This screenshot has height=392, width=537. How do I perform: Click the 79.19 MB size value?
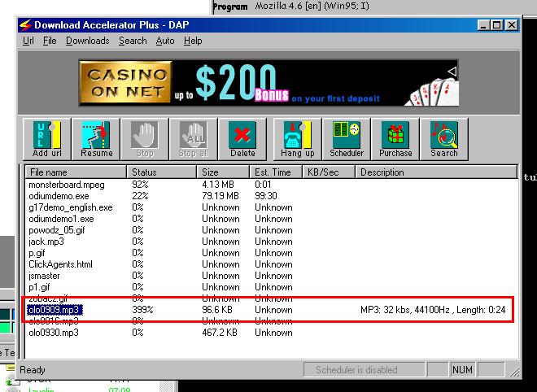pyautogui.click(x=220, y=196)
